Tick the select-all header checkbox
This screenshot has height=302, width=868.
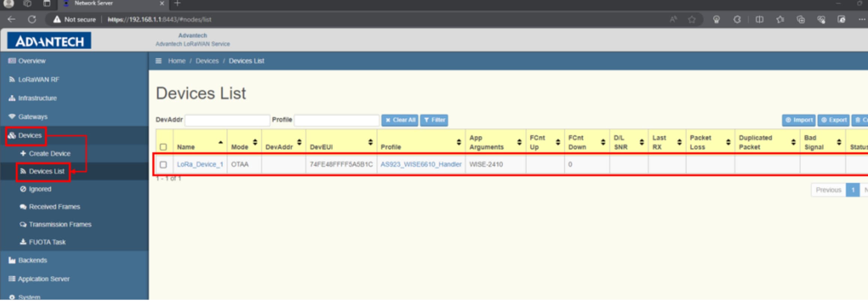point(163,147)
